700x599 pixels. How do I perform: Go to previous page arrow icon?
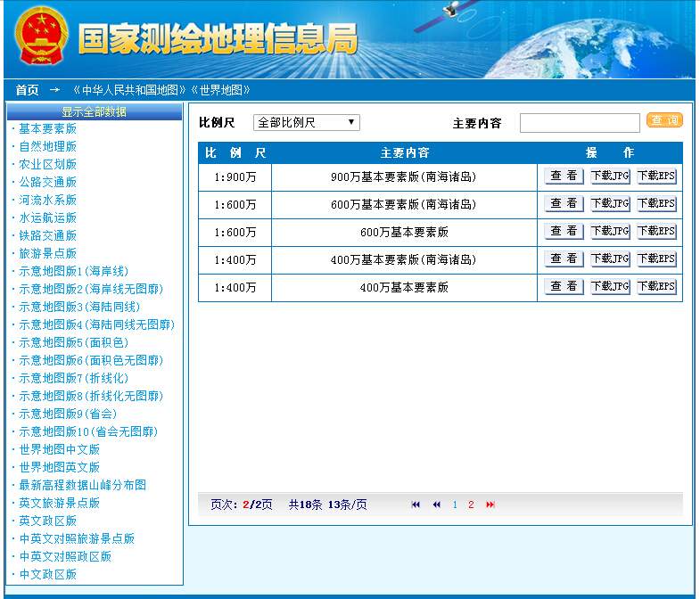click(x=437, y=505)
